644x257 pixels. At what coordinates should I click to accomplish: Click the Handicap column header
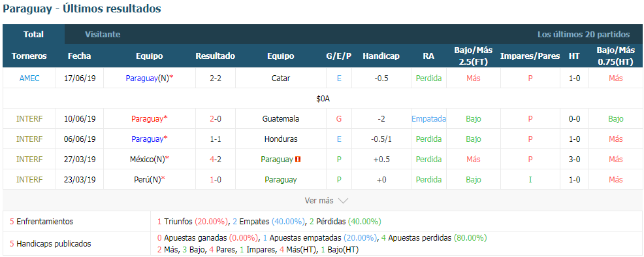[x=381, y=56]
